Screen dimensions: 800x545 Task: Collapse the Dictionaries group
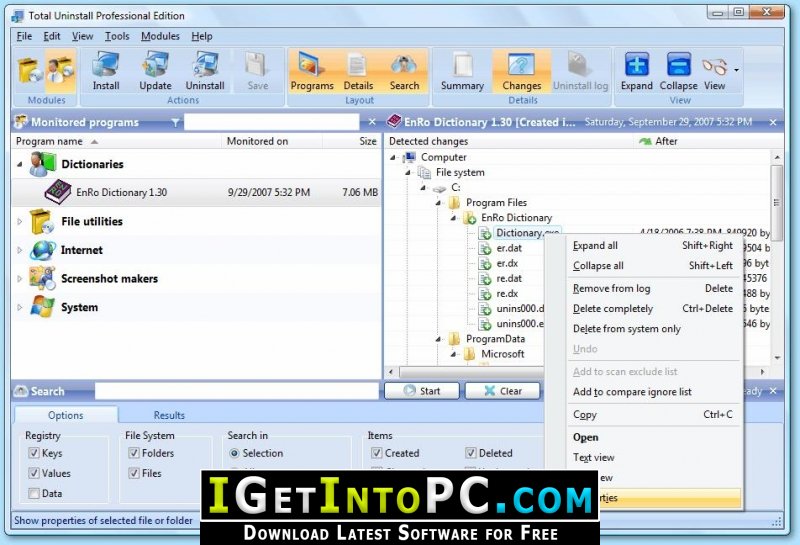[20, 164]
